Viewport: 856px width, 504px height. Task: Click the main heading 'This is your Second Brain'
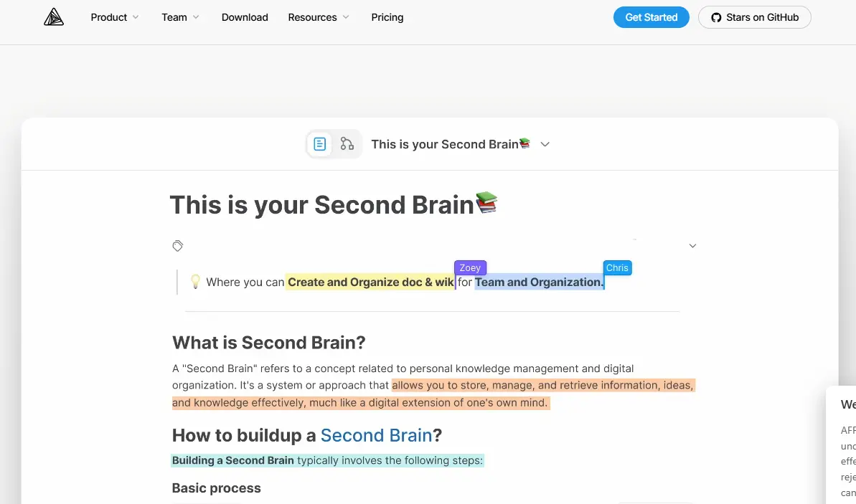[x=321, y=205]
